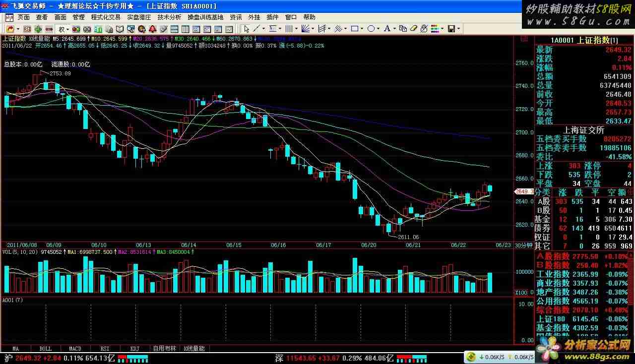Open the 技术分析 menu
The image size is (635, 364).
(170, 17)
